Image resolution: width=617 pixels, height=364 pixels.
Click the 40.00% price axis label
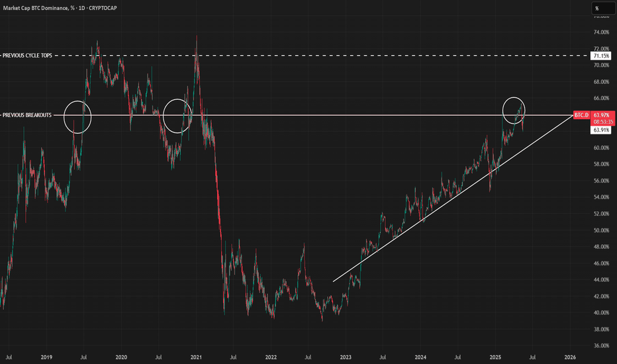pos(601,313)
